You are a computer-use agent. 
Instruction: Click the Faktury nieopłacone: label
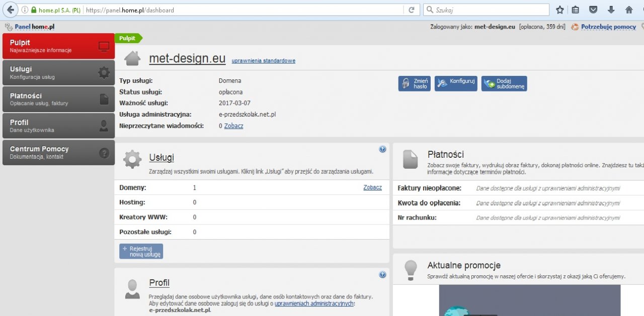(x=429, y=188)
